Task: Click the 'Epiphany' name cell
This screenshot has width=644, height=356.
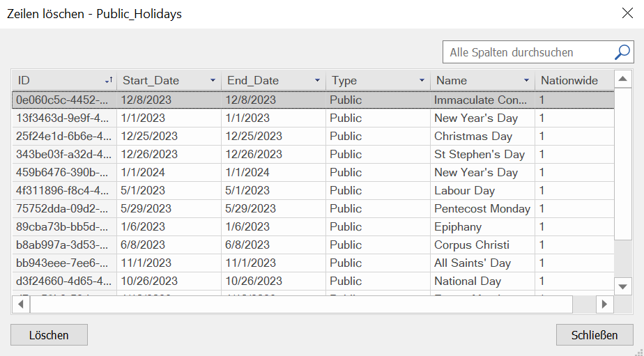Action: click(482, 226)
